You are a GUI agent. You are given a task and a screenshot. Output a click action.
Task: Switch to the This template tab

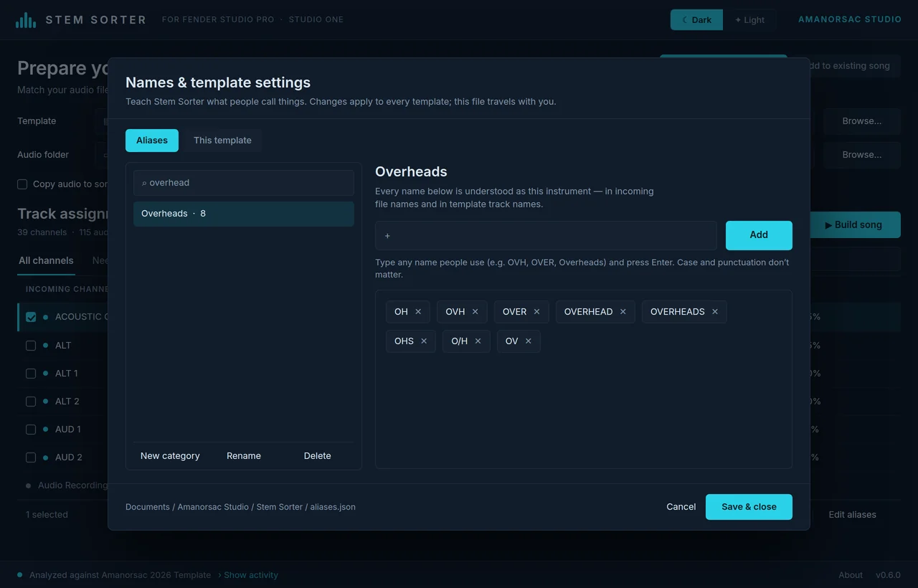[222, 141]
